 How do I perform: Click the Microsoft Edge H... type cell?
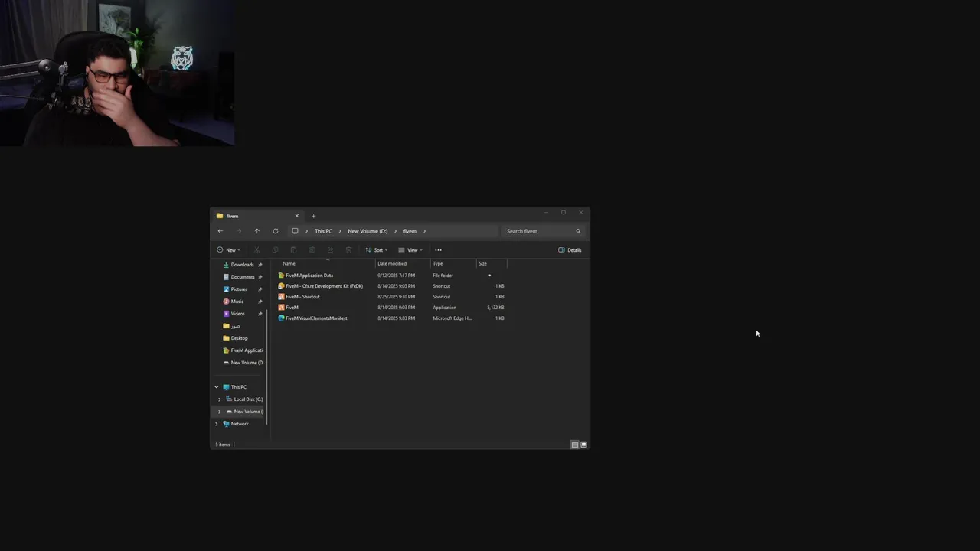[452, 318]
